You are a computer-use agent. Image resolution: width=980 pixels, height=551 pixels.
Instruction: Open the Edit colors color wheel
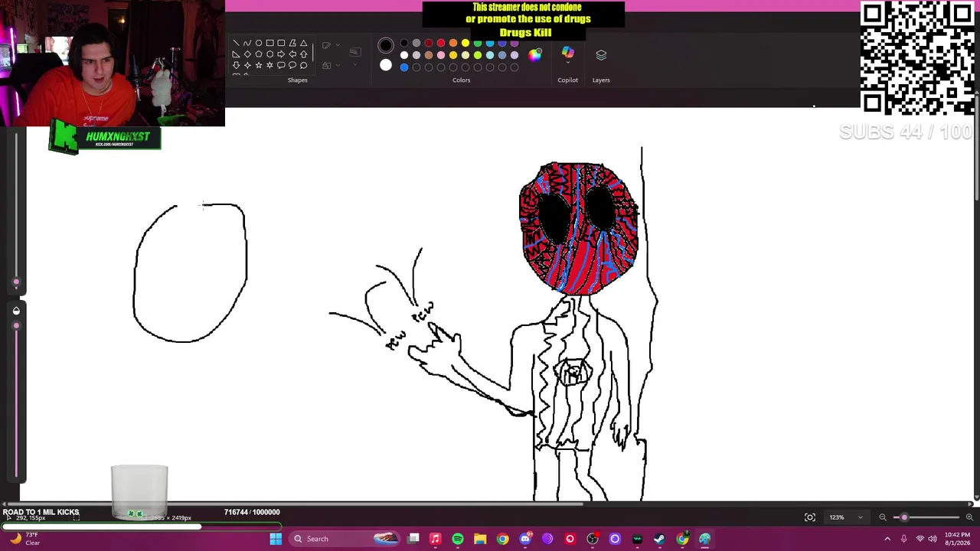pos(535,54)
